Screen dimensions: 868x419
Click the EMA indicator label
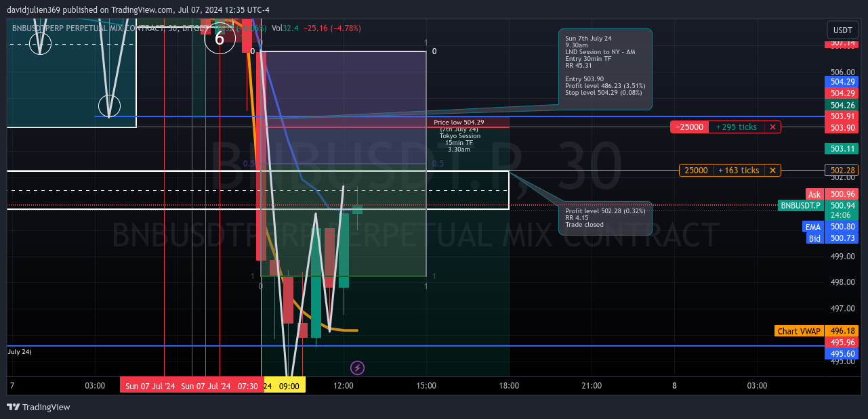(812, 227)
